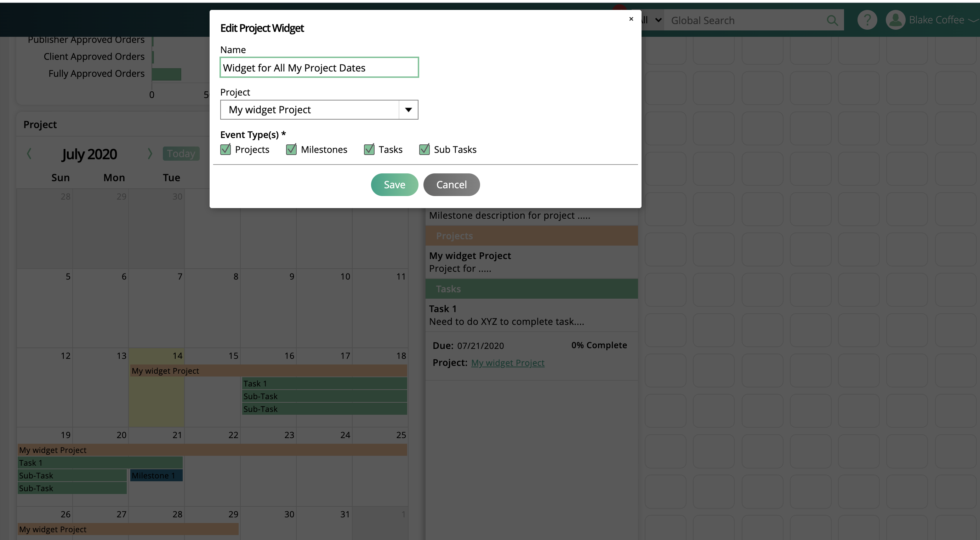Select Task 1 bar on July 19
980x540 pixels.
pyautogui.click(x=101, y=463)
